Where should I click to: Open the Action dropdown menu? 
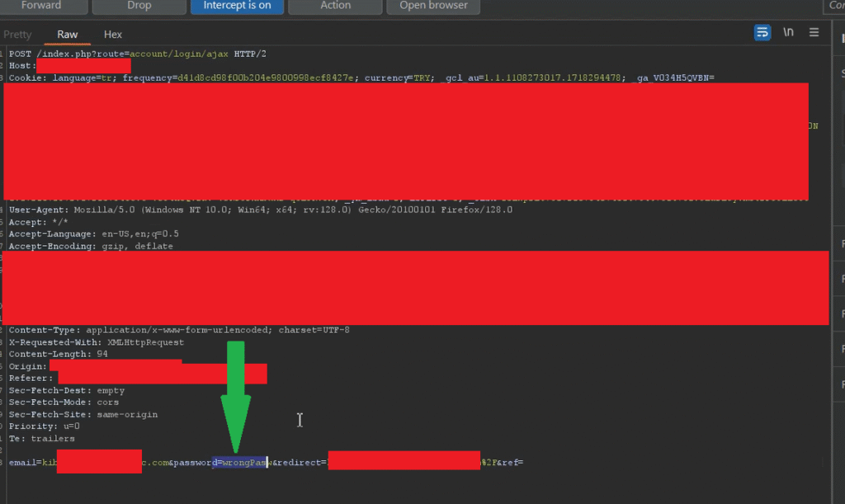tap(335, 6)
